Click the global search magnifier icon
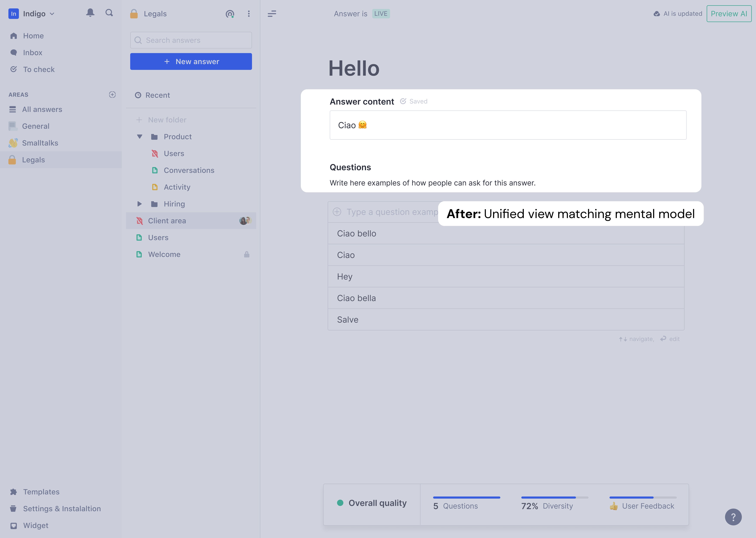The height and width of the screenshot is (538, 756). 109,13
